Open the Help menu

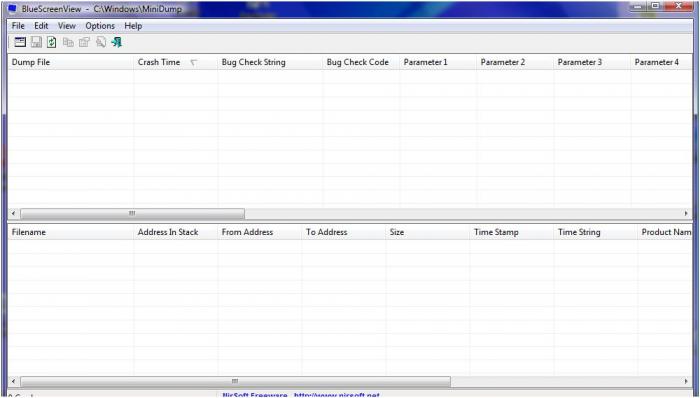133,26
